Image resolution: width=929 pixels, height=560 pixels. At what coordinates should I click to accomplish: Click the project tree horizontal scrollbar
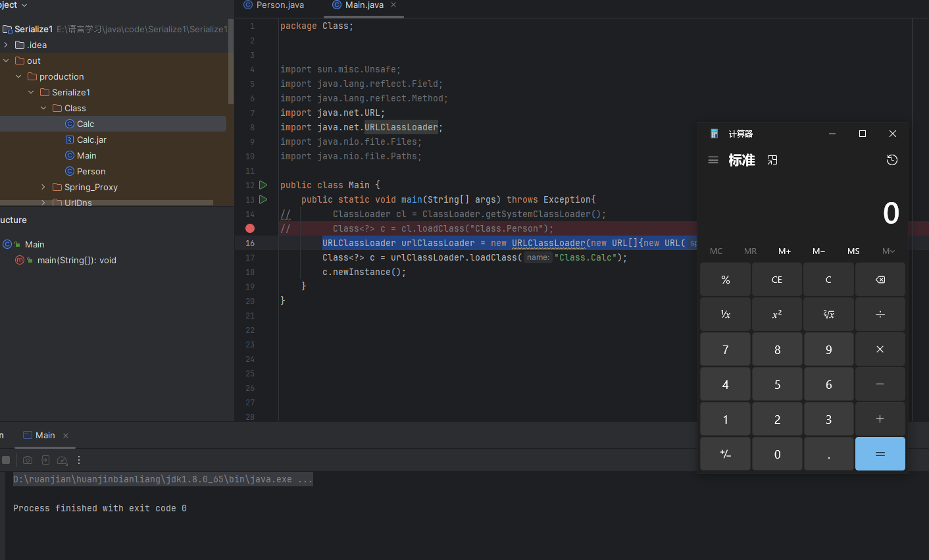(107, 203)
